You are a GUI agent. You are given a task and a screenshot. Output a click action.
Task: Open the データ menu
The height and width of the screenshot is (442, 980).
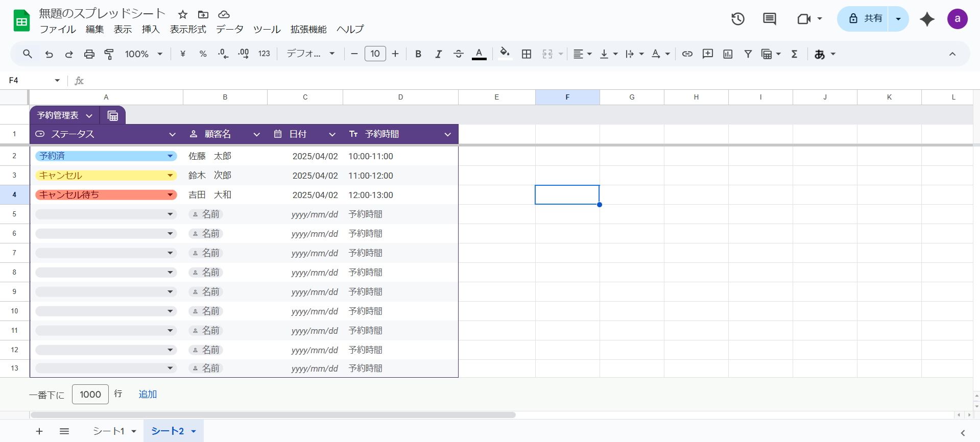pyautogui.click(x=229, y=30)
